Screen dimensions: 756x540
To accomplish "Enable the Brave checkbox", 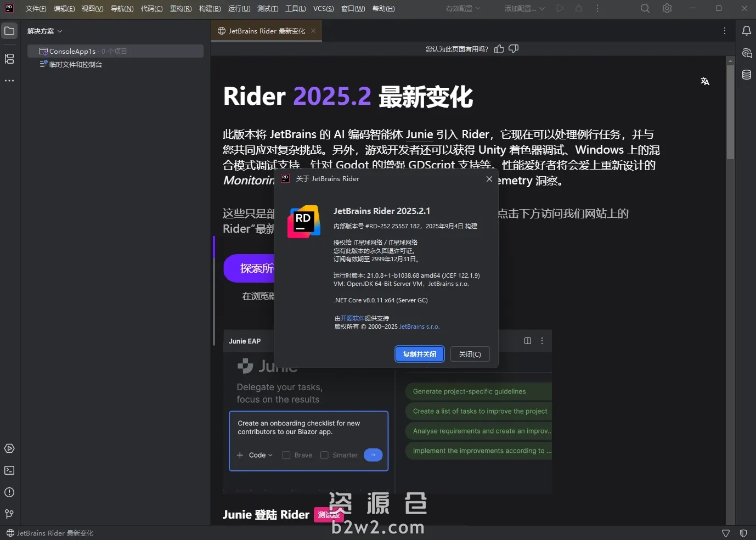I will coord(286,455).
